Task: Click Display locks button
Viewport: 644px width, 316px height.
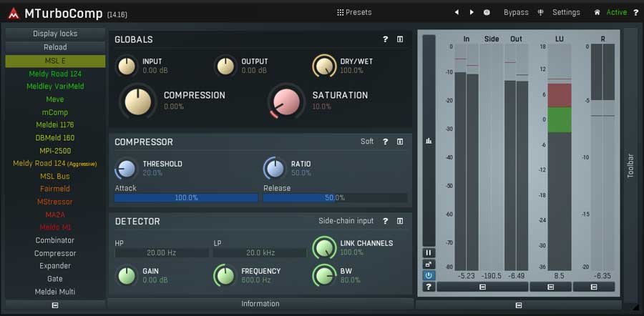Action: pos(55,34)
